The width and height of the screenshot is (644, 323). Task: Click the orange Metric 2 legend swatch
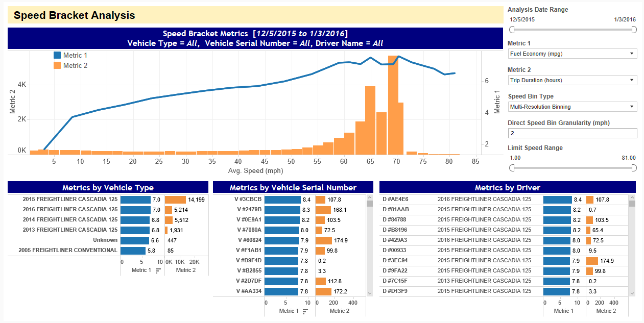(x=57, y=65)
